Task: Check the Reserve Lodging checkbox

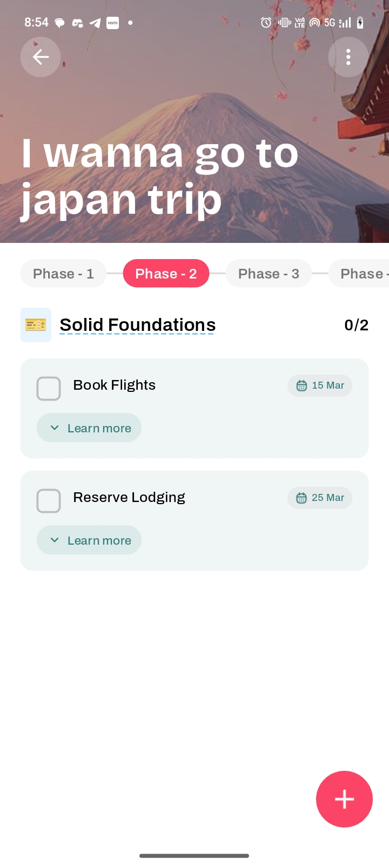Action: [49, 501]
